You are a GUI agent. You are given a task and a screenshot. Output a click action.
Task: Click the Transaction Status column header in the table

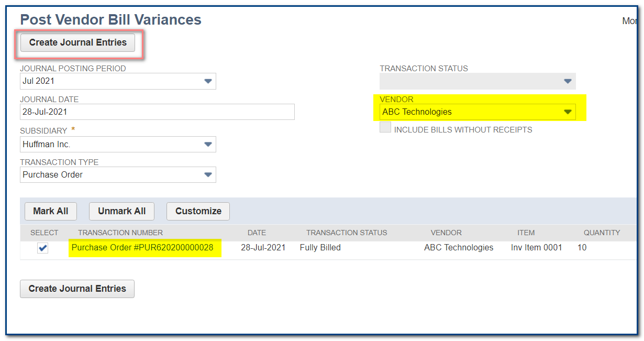(347, 233)
